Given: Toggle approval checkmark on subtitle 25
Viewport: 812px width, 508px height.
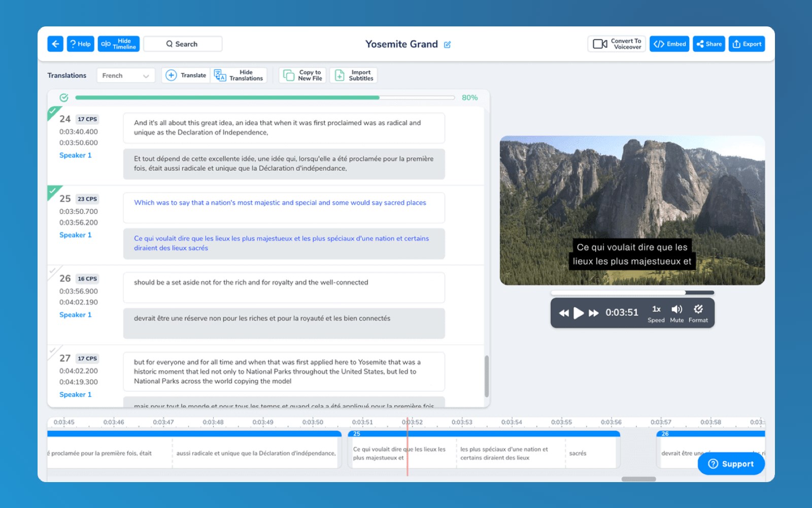Looking at the screenshot, I should point(53,190).
